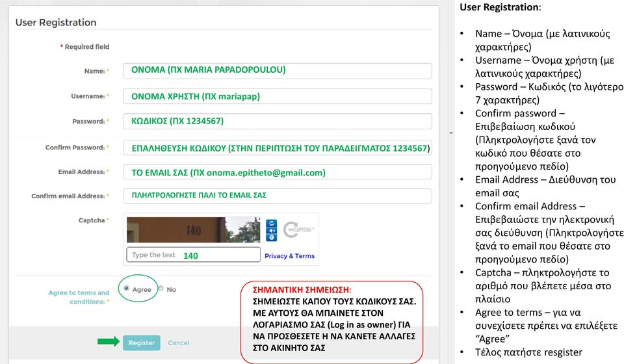624x364 pixels.
Task: Click the captcha help icon
Action: pos(272,238)
